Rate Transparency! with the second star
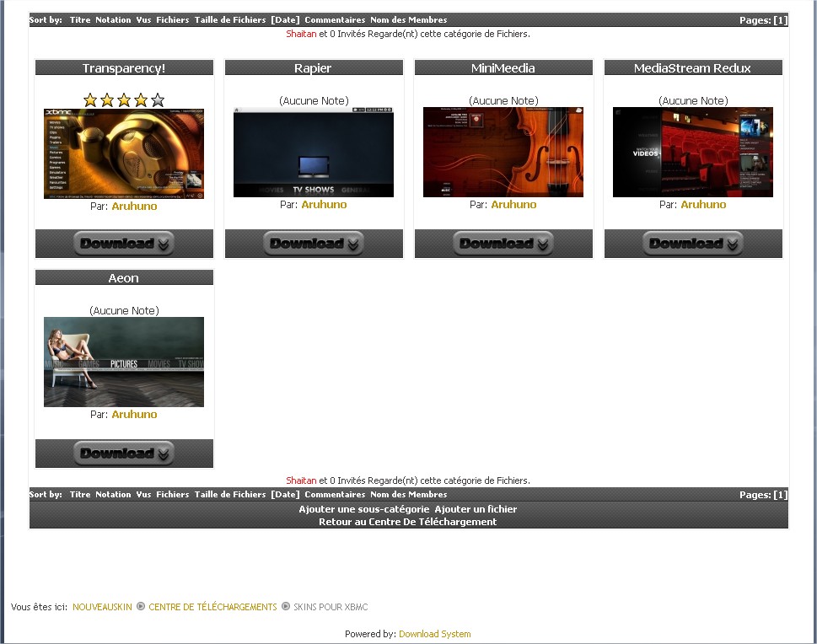This screenshot has width=817, height=644. (107, 100)
